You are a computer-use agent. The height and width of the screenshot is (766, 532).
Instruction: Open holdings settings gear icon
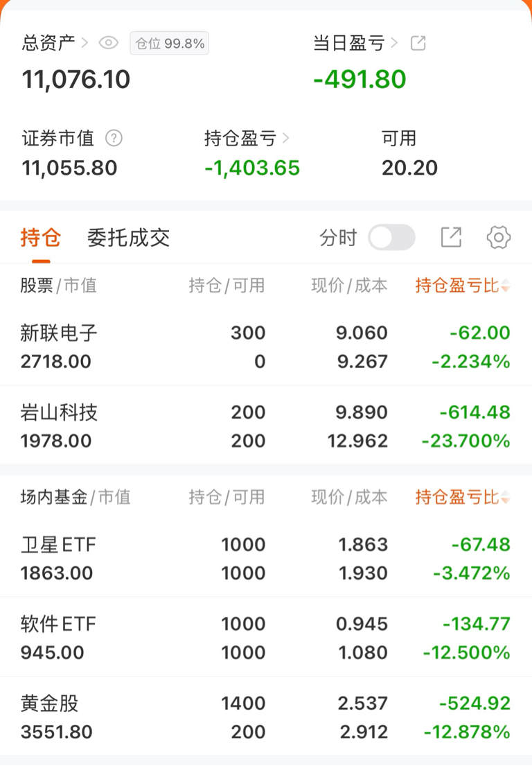click(499, 238)
